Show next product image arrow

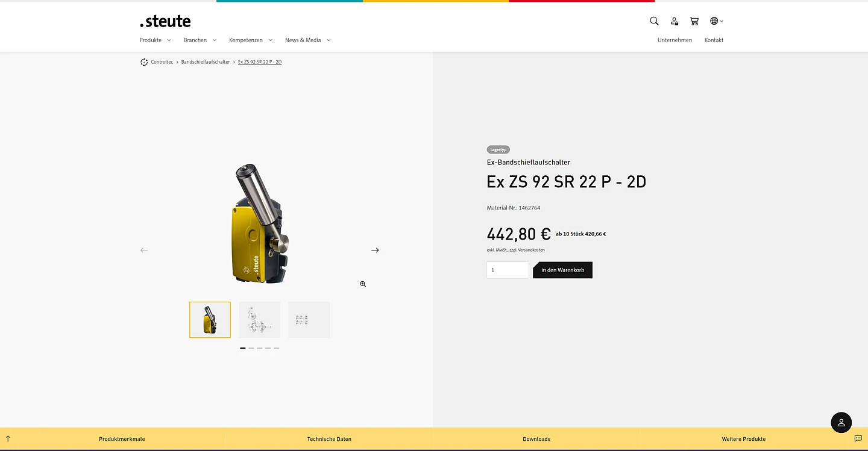click(375, 250)
